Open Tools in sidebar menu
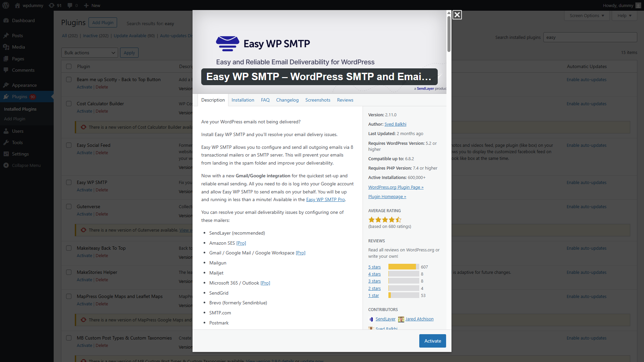This screenshot has height=362, width=644. (x=27, y=142)
